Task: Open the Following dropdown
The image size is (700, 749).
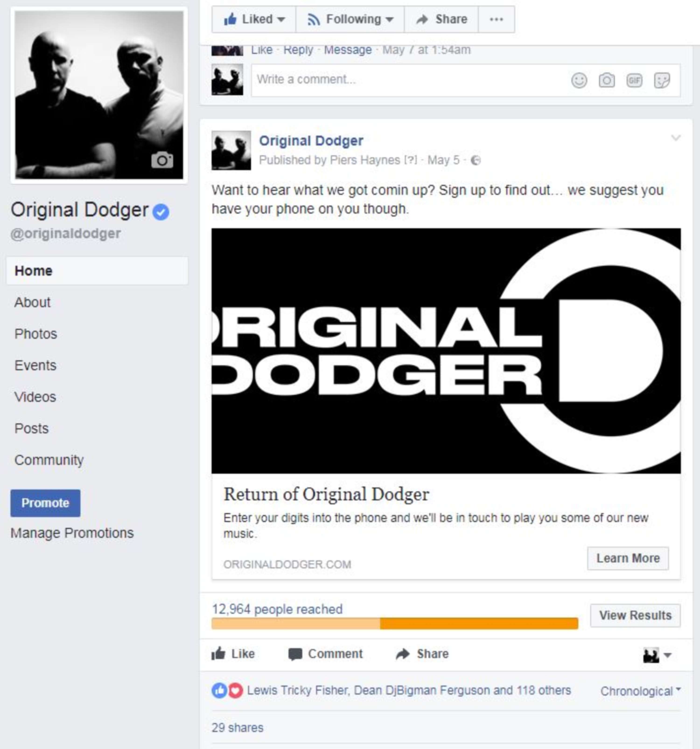Action: (350, 19)
